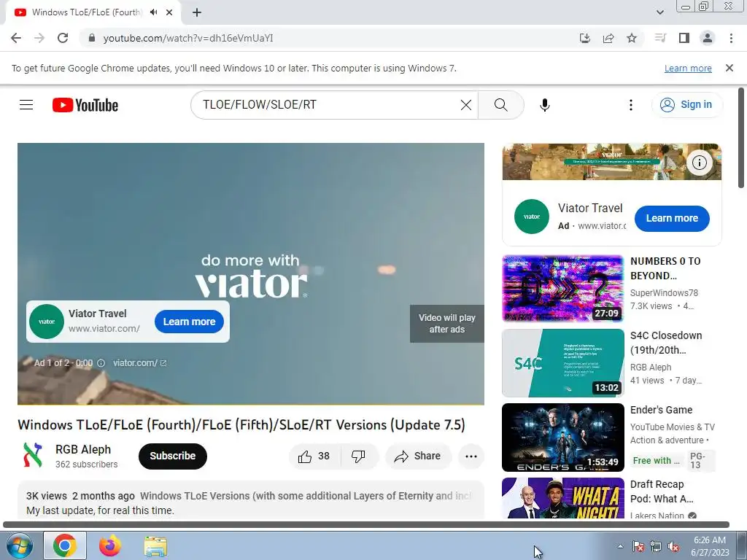Click the ad info icon beside Ad 1 of 2
Image resolution: width=747 pixels, height=560 pixels.
101,363
